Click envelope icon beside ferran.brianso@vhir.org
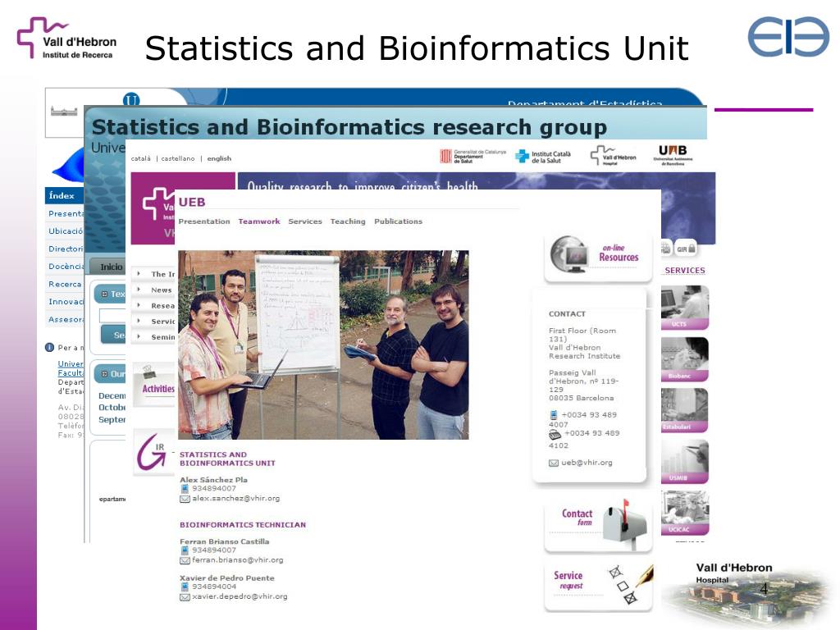 point(185,560)
